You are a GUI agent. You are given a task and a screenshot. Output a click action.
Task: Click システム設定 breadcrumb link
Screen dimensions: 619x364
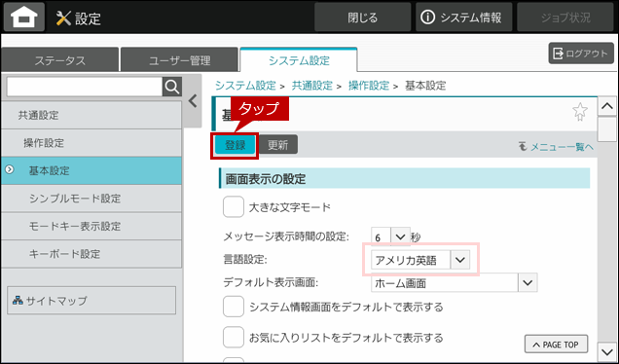pyautogui.click(x=245, y=86)
